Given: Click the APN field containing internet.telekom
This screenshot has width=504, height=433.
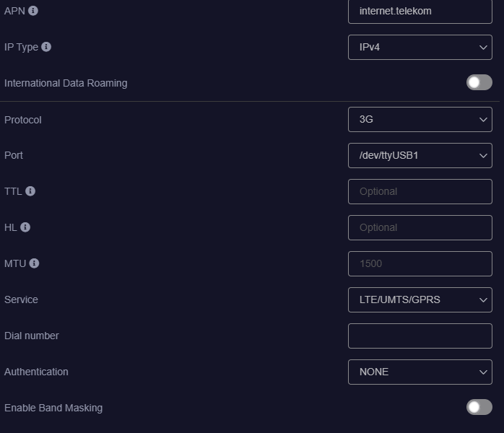Looking at the screenshot, I should tap(420, 12).
